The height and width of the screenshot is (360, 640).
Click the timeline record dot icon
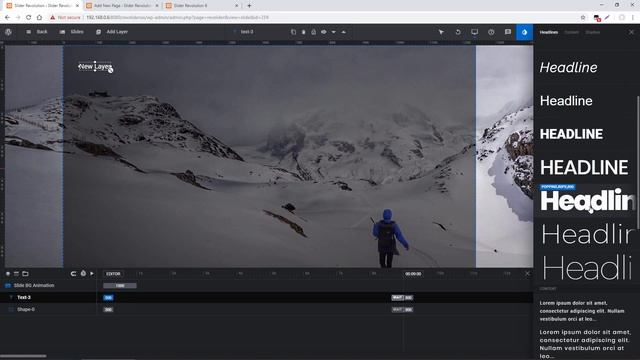pos(8,273)
